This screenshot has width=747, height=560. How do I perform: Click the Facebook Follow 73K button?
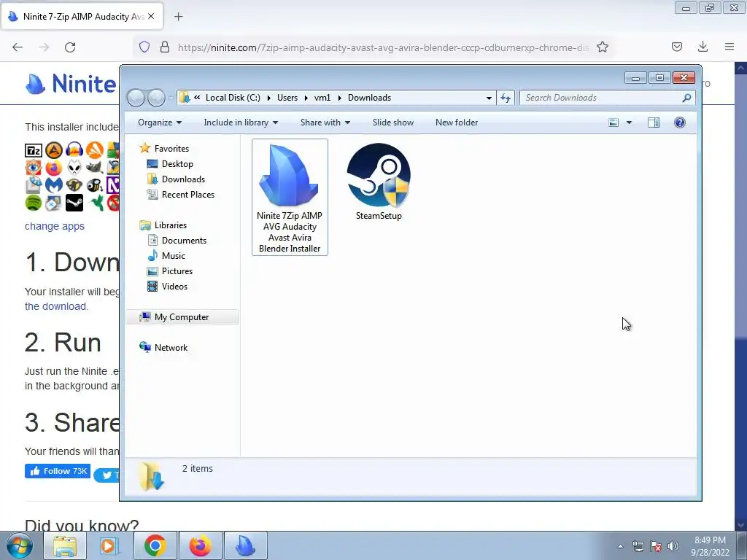pos(58,471)
